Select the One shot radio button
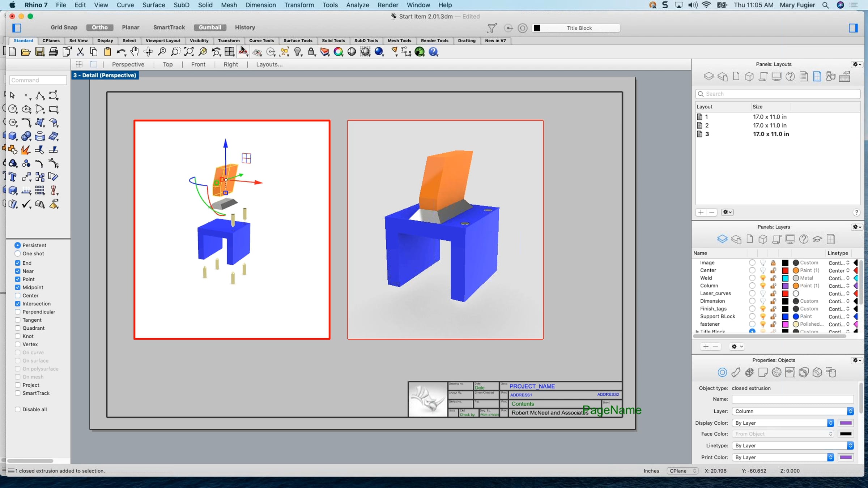Viewport: 868px width, 488px height. pos(17,253)
